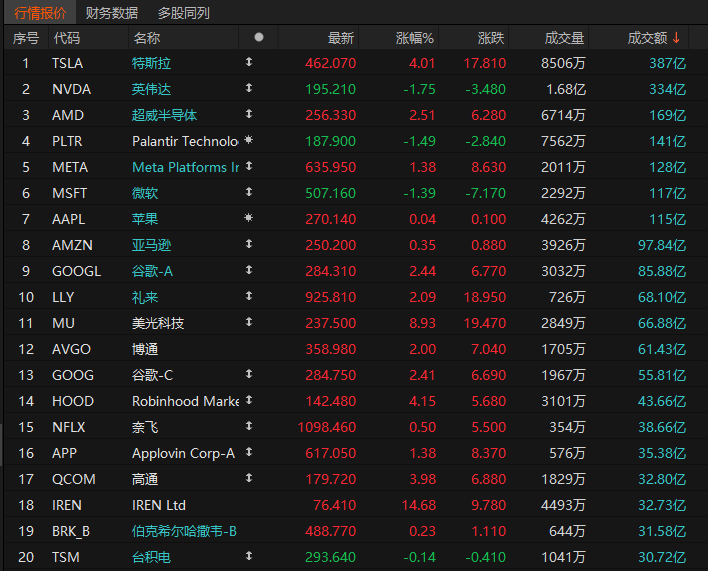Screen dimensions: 708x571
Task: Click the marker icon in the QCOM row
Action: (249, 478)
